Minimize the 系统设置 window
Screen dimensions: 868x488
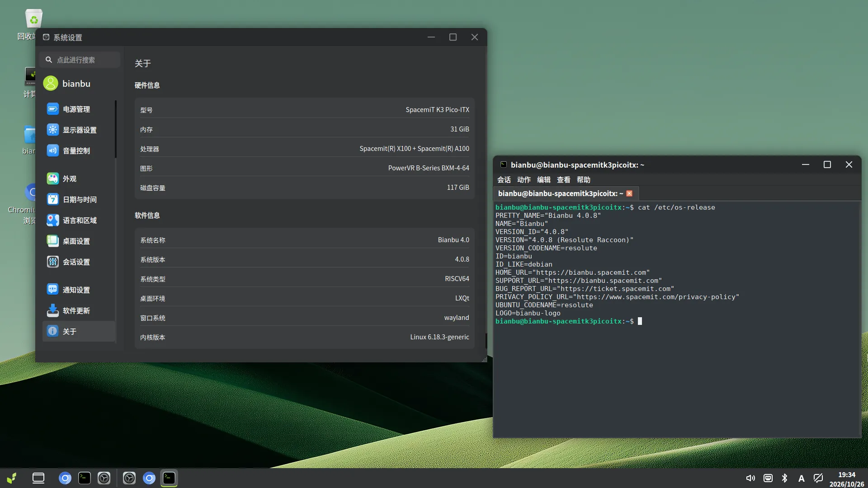(431, 37)
